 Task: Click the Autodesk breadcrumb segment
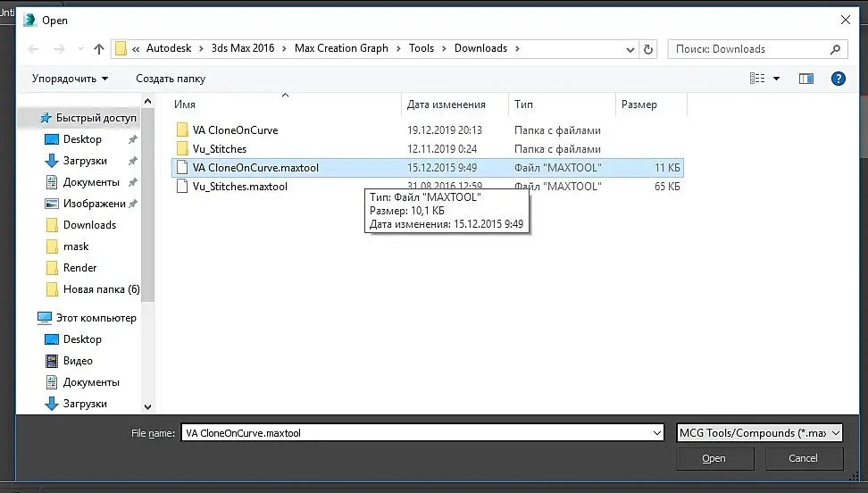[x=169, y=48]
